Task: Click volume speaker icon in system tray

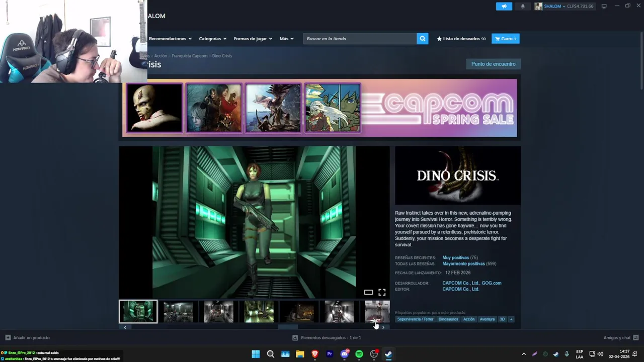Action: (x=600, y=354)
